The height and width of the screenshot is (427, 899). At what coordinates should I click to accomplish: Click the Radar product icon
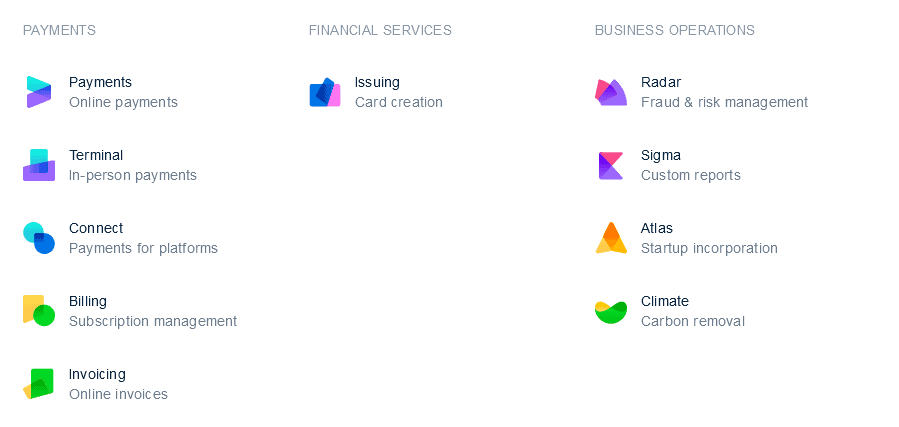[x=610, y=92]
